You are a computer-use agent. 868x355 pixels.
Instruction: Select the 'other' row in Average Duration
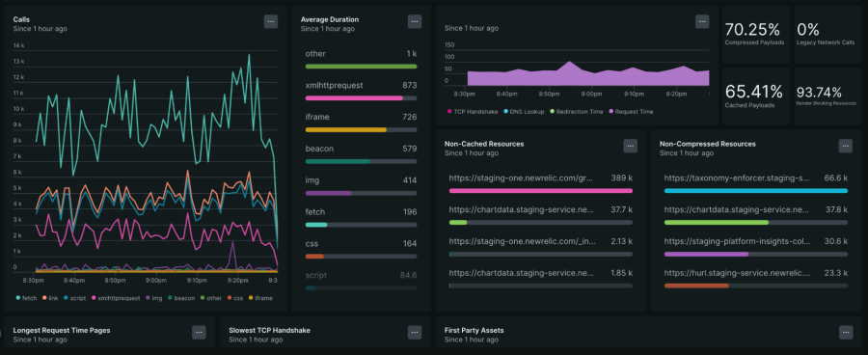point(361,59)
